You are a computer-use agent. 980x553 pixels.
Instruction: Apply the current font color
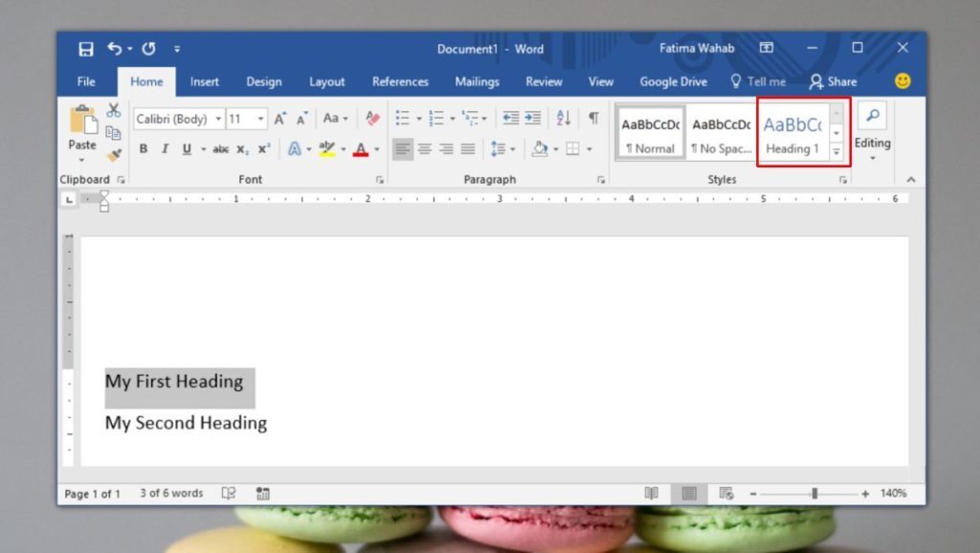click(x=361, y=148)
